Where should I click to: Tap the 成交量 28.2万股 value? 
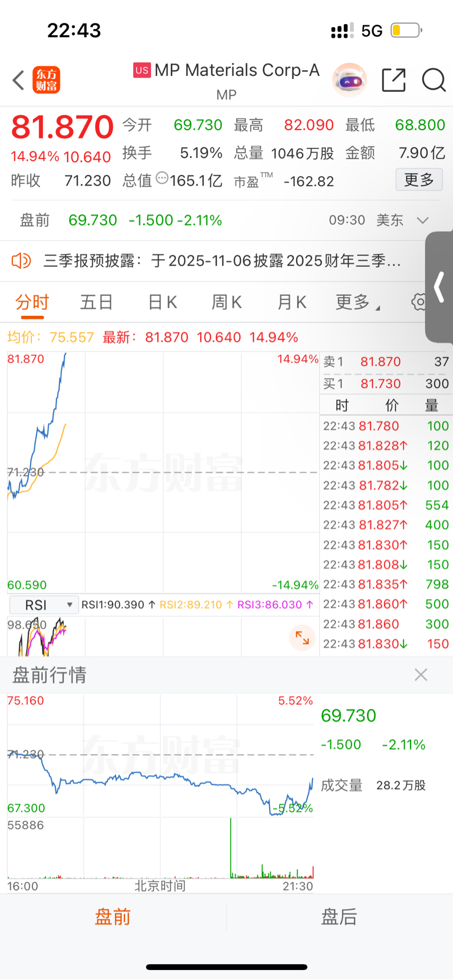pos(373,786)
